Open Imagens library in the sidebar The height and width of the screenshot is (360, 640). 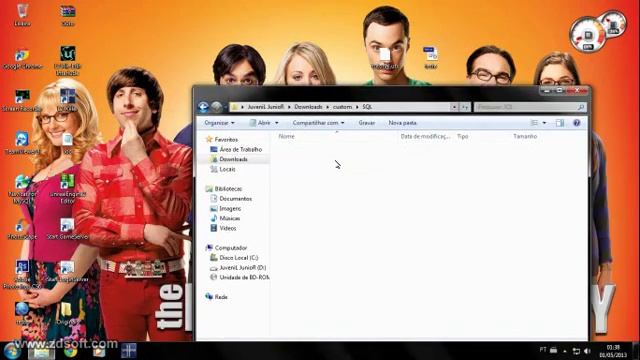click(x=230, y=209)
